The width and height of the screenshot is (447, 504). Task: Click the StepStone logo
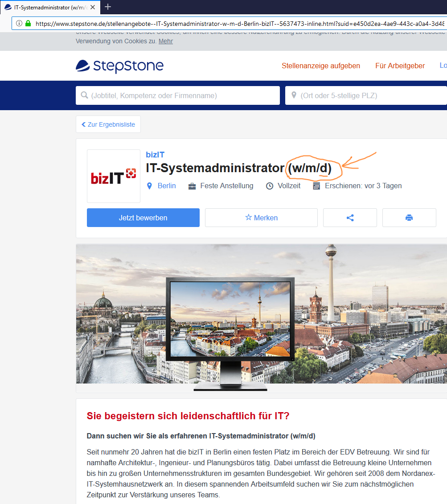coord(119,66)
